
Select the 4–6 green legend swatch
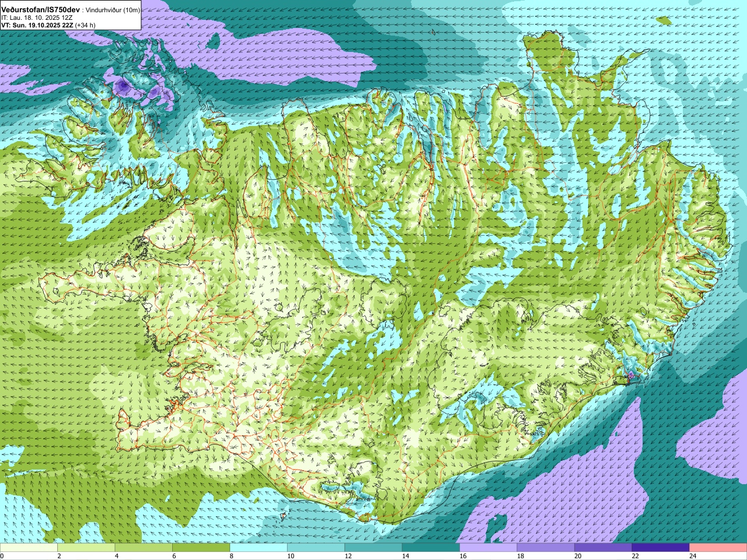pos(144,548)
